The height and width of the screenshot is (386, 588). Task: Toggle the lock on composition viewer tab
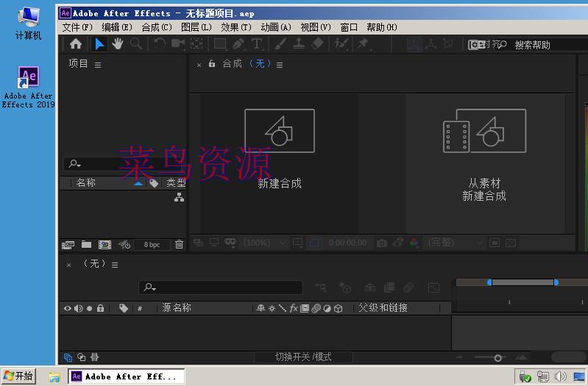click(x=212, y=64)
